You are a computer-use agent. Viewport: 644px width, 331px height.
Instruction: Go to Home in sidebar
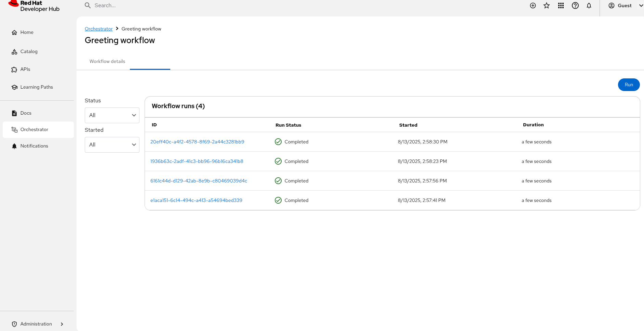[x=27, y=32]
